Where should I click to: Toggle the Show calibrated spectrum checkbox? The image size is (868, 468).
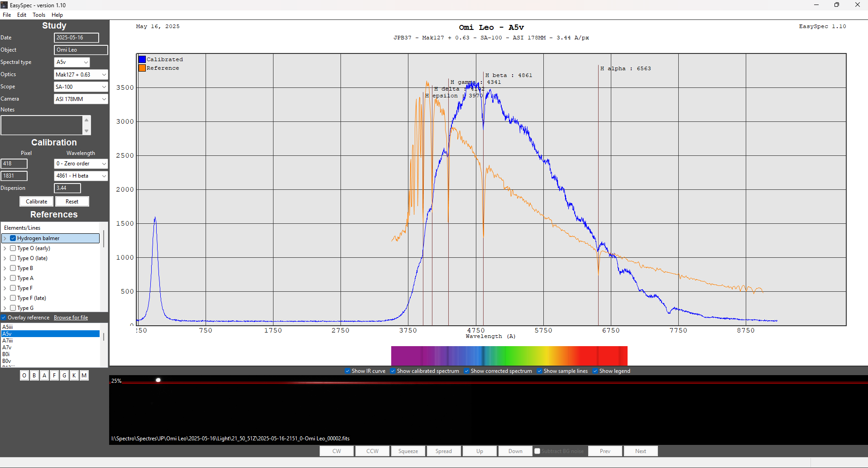pyautogui.click(x=393, y=371)
